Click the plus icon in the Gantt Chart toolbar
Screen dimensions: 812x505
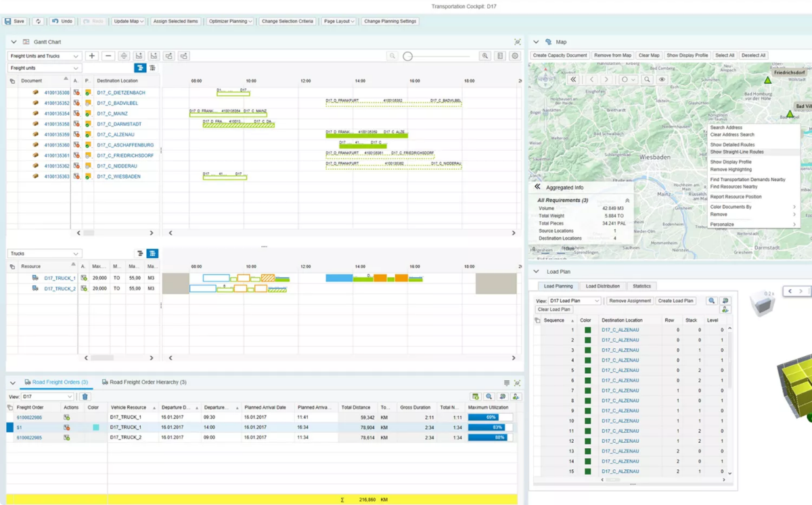[x=92, y=56]
